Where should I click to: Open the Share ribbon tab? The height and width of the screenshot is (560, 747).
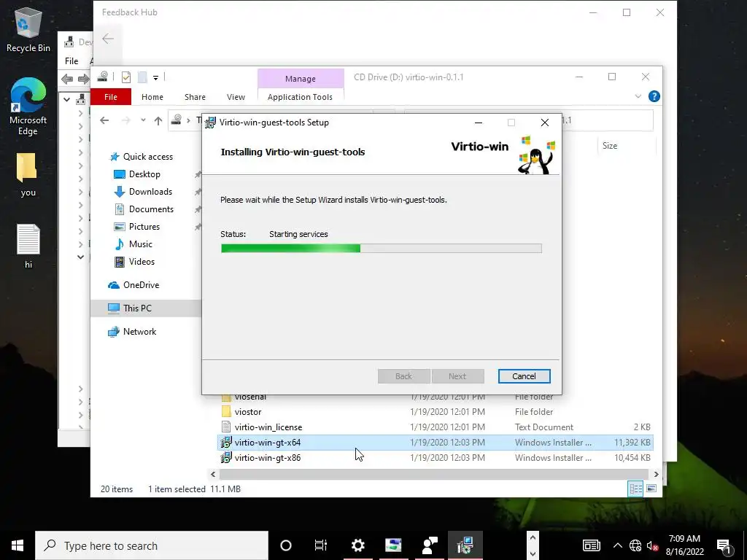point(195,97)
